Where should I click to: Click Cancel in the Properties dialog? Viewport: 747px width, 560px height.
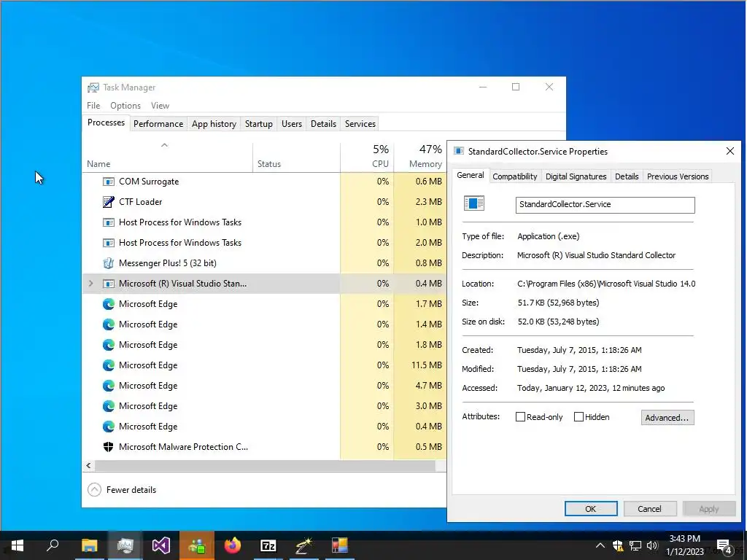tap(649, 509)
